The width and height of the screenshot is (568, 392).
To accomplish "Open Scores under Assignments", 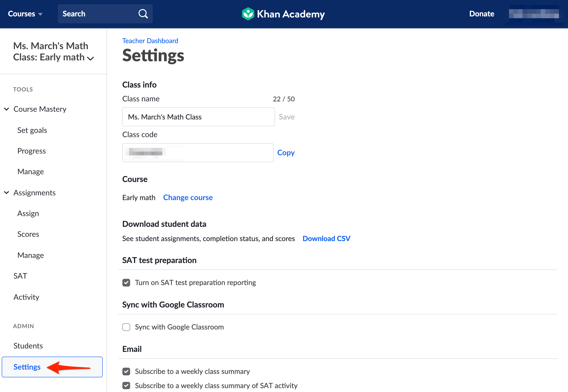I will pos(28,234).
